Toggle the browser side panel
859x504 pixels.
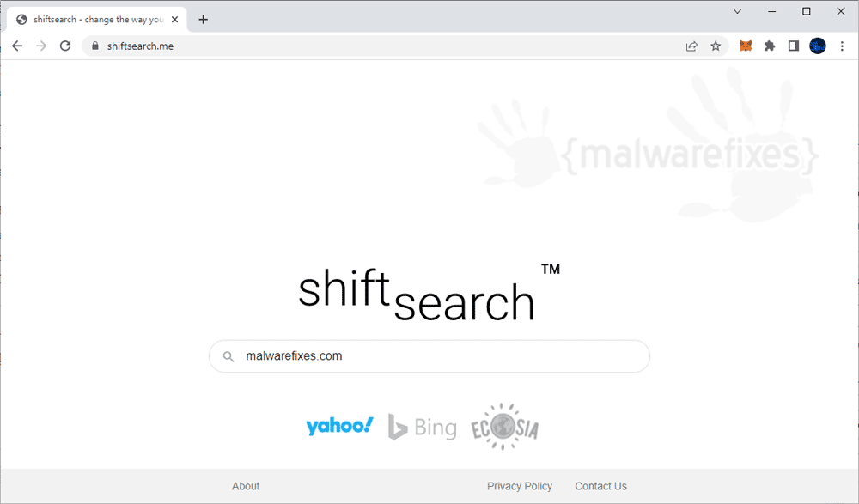tap(793, 46)
